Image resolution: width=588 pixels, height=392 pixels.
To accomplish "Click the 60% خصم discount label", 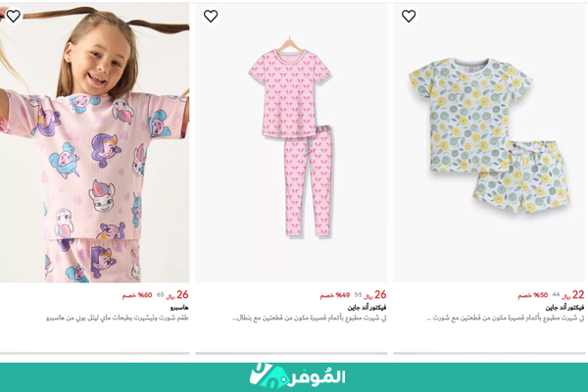I will [x=137, y=296].
